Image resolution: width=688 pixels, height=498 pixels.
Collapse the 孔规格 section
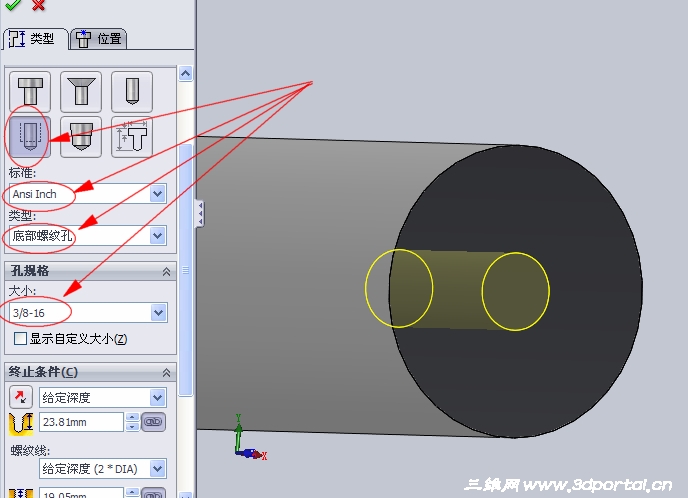(166, 272)
